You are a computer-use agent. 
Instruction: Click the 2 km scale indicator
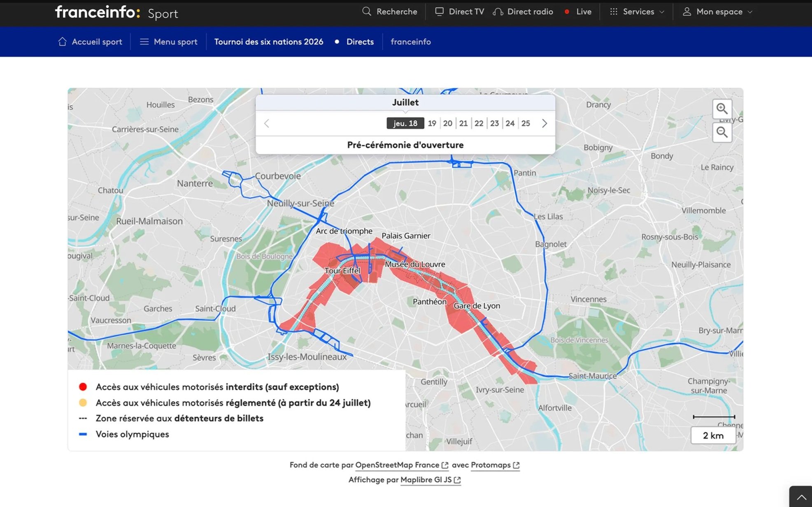click(713, 435)
